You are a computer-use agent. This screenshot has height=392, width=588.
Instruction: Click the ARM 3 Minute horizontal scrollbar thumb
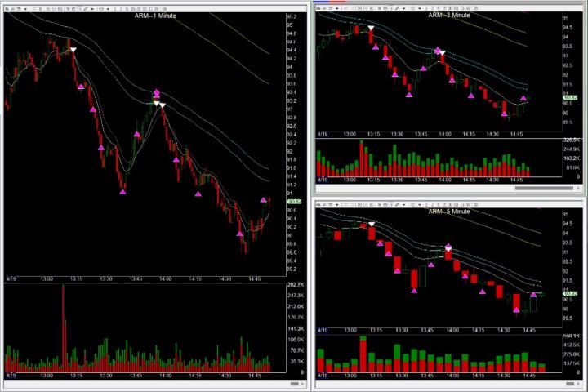tap(544, 188)
